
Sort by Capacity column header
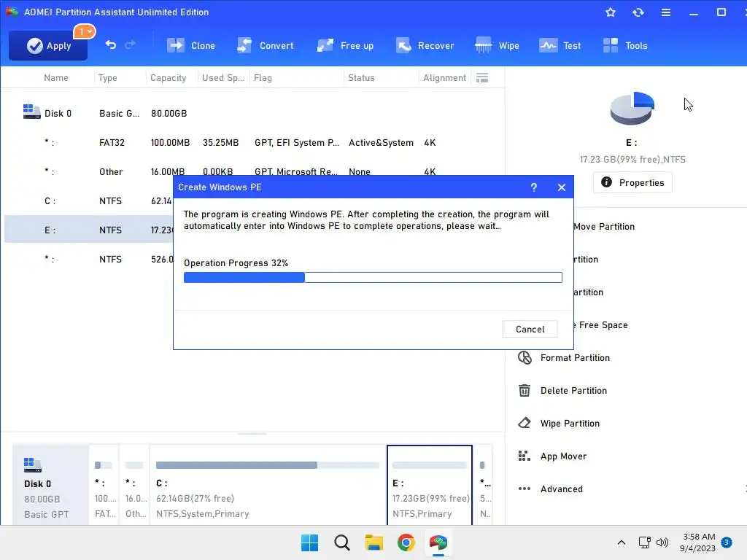click(x=169, y=77)
